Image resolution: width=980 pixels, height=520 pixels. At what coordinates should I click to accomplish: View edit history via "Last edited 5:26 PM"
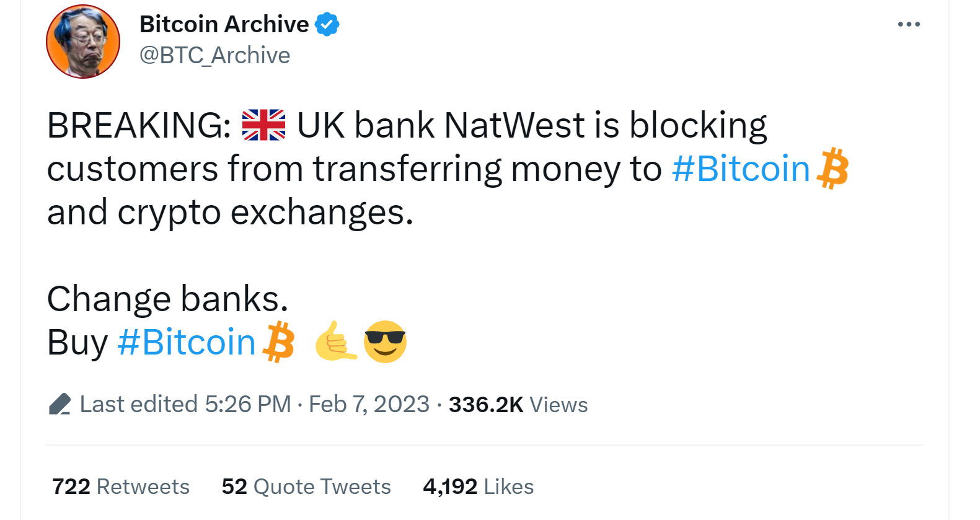point(185,404)
